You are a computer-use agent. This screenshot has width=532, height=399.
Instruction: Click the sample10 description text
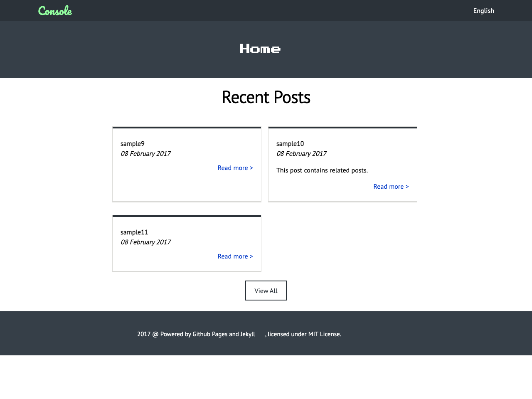pyautogui.click(x=322, y=170)
